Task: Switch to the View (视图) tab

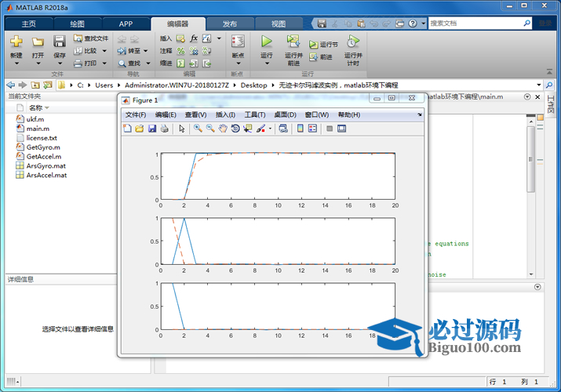Action: [x=279, y=24]
